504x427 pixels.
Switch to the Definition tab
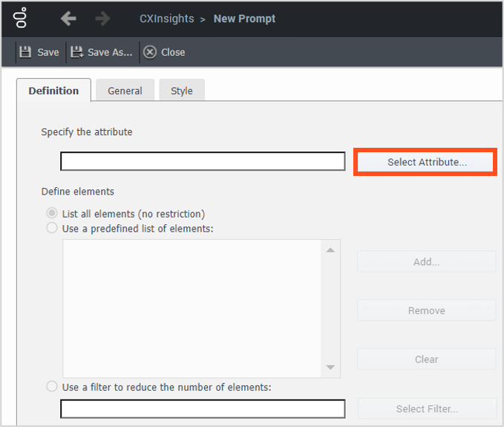[53, 91]
